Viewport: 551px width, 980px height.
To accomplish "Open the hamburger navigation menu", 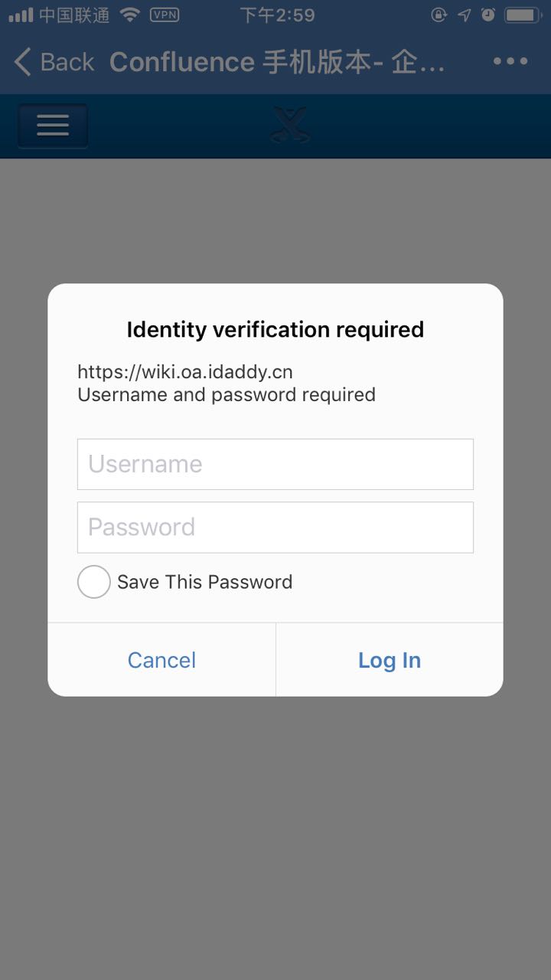I will tap(53, 126).
